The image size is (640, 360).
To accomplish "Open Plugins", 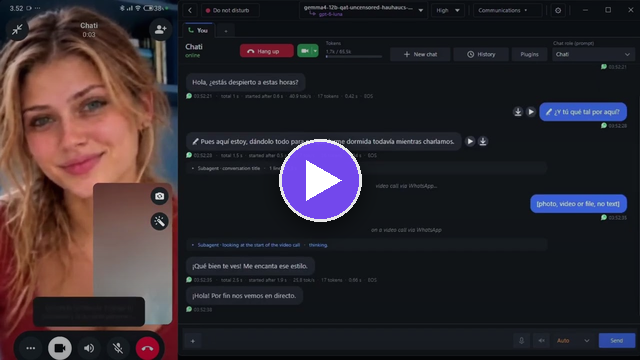I will [x=529, y=54].
